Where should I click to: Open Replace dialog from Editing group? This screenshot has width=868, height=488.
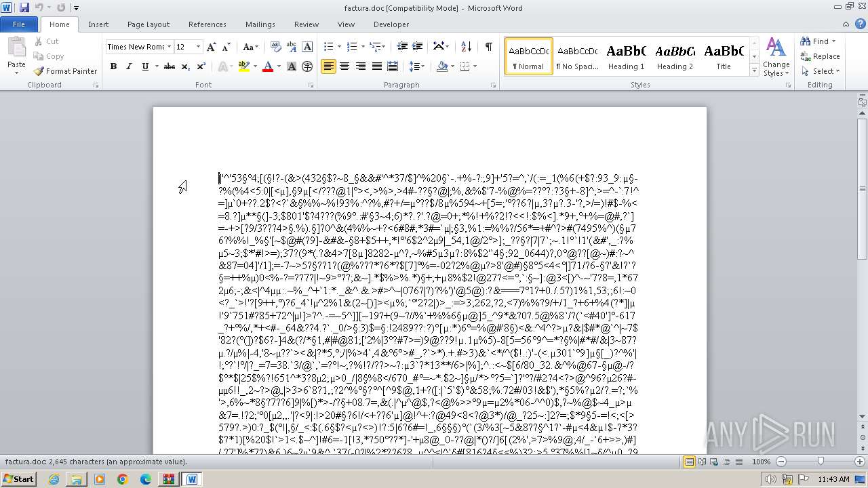coord(820,56)
